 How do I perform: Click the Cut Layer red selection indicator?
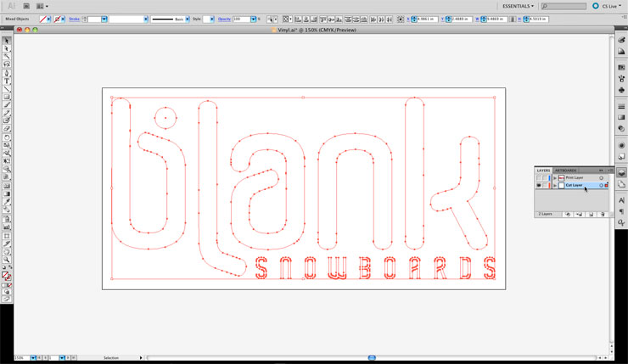coord(607,186)
